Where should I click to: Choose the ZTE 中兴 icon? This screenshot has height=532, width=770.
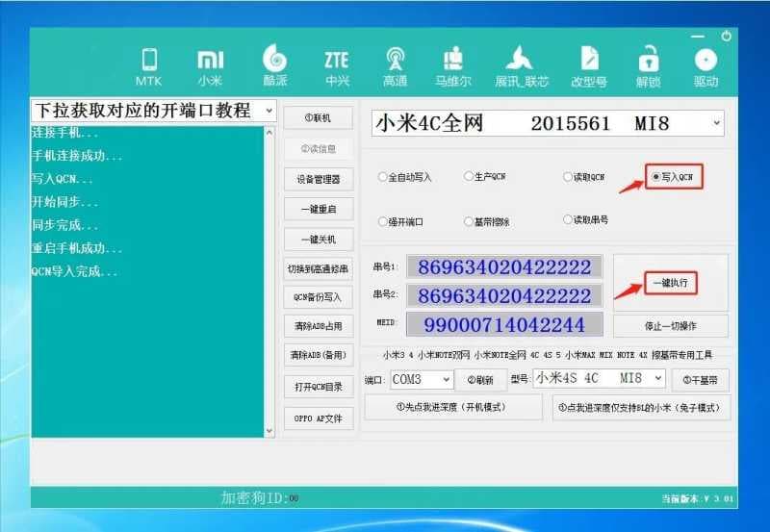[337, 66]
